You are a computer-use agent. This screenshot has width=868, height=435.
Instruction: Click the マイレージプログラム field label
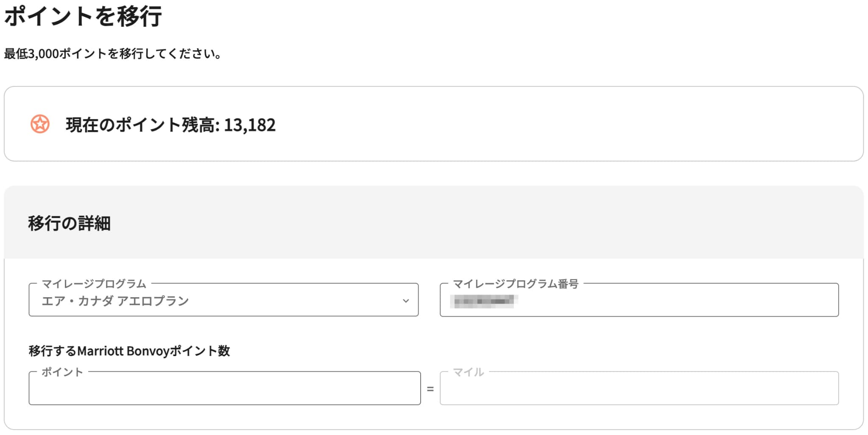[x=94, y=284]
